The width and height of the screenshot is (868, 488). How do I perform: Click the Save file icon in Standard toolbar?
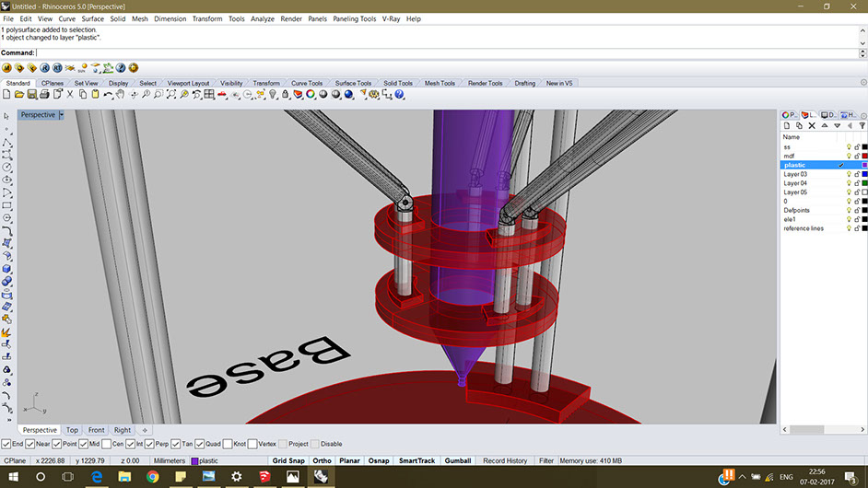tap(32, 95)
